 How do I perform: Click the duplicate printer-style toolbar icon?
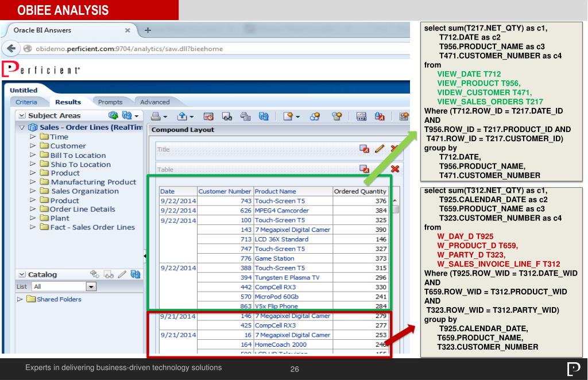246,117
